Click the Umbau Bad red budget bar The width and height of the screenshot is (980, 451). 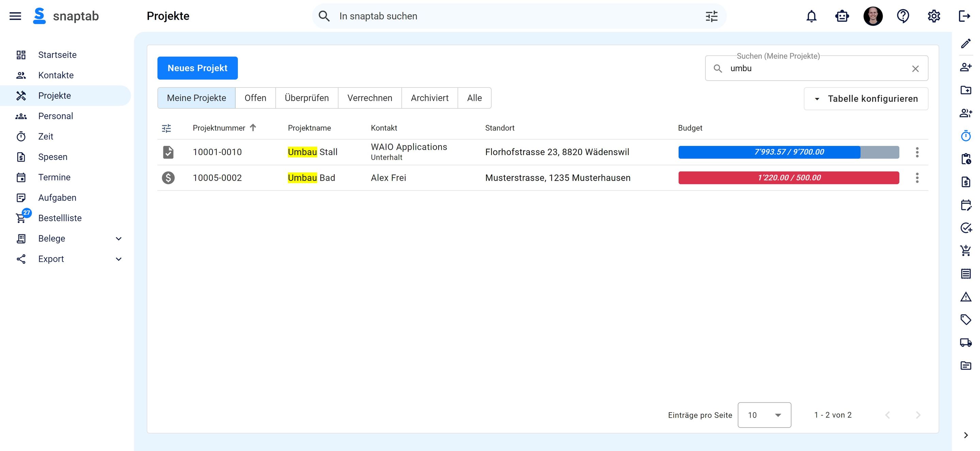tap(789, 178)
